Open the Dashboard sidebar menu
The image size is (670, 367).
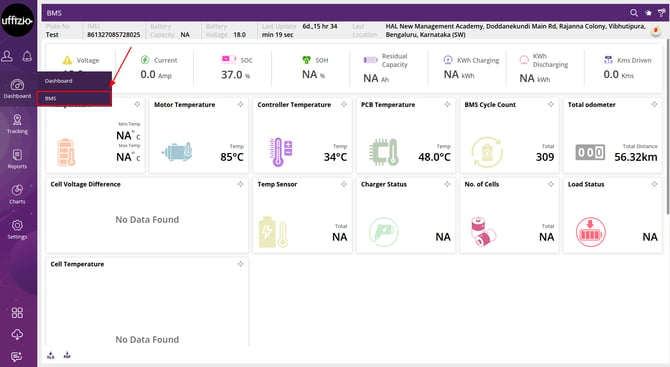click(x=17, y=89)
